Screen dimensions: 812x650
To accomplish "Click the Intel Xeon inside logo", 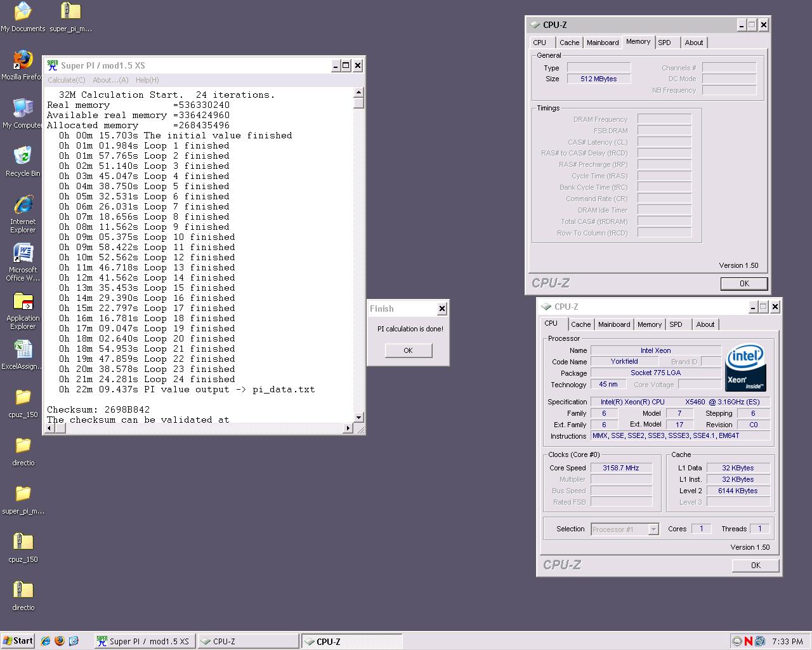I will [745, 368].
